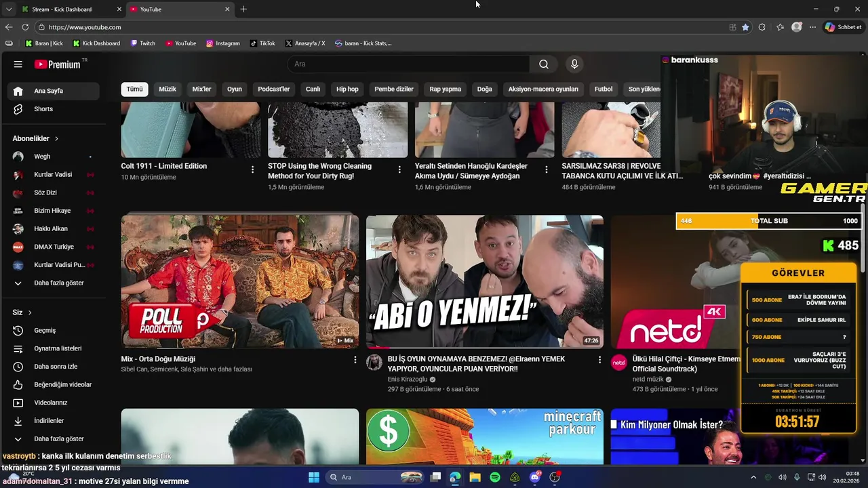868x488 pixels.
Task: Open Bizim Hikaye subscription channel
Action: coord(54,211)
